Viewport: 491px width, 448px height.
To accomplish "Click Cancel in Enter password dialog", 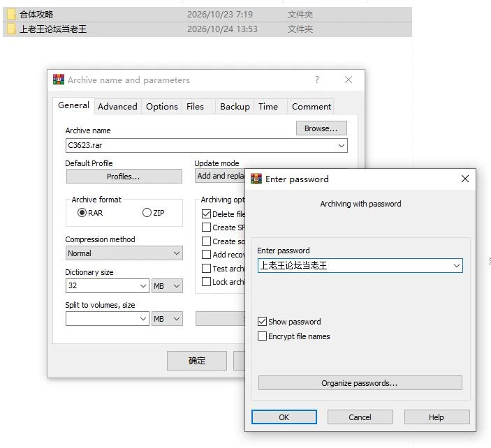I will point(360,417).
